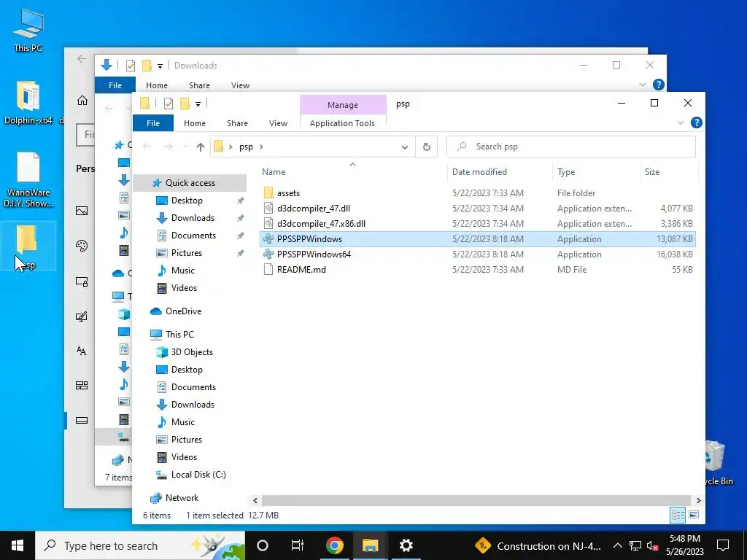Switch to the View ribbon tab in psp window

tap(278, 123)
